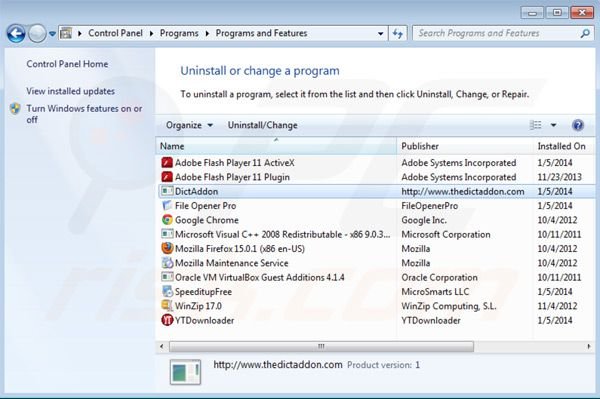Open the Organize menu
600x399 pixels.
point(189,125)
